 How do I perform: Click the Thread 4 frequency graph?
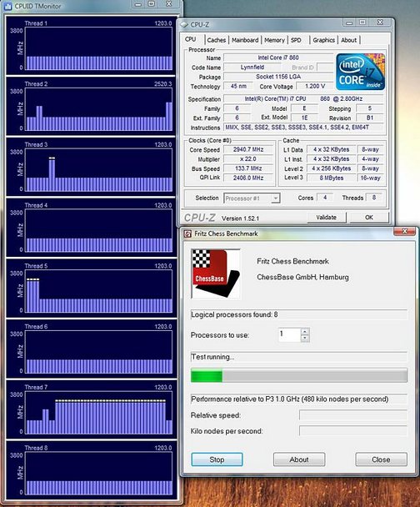(98, 230)
